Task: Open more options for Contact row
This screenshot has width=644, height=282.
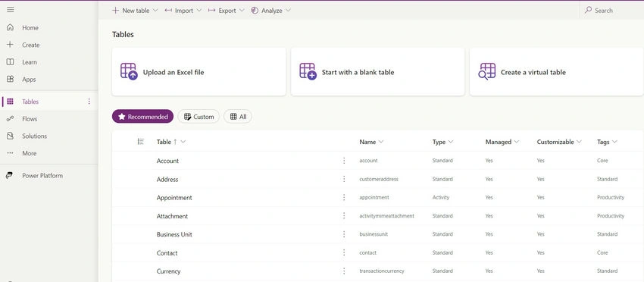Action: pyautogui.click(x=344, y=252)
